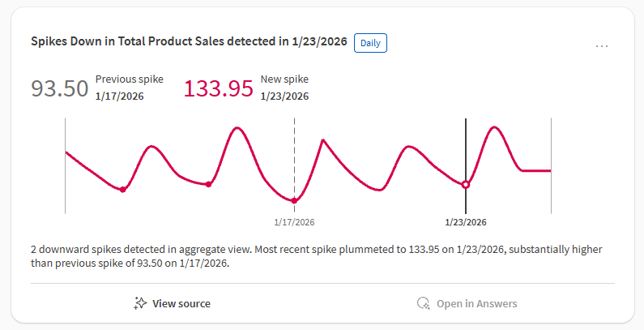Screen dimensions: 644x330
Task: Click the New spike label text
Action: (284, 79)
